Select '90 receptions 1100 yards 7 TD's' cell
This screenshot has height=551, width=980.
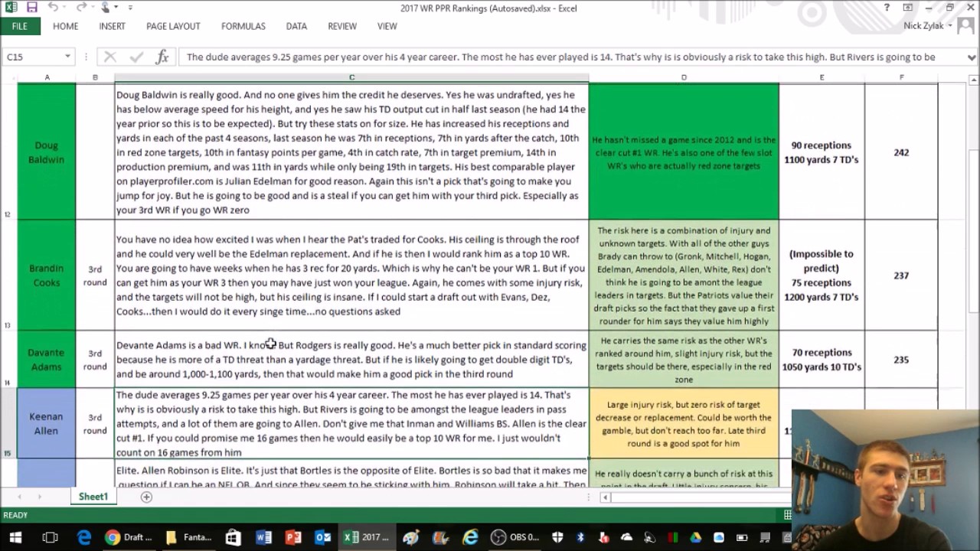[822, 152]
